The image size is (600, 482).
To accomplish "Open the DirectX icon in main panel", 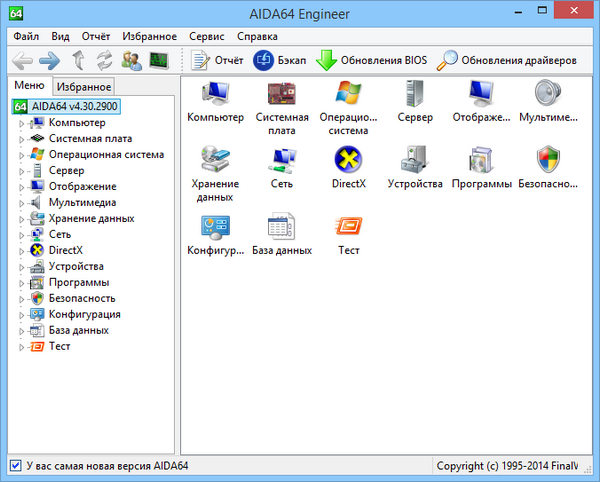I will point(348,160).
